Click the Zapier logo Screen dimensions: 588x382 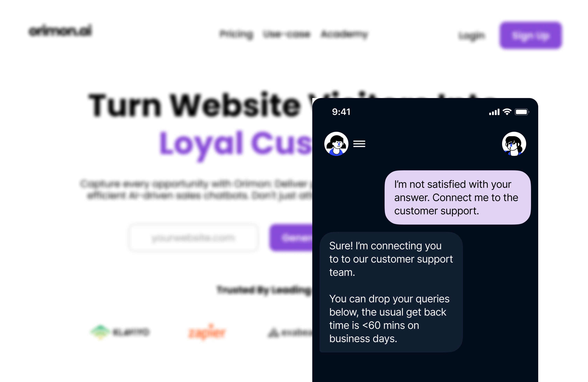[x=207, y=332]
